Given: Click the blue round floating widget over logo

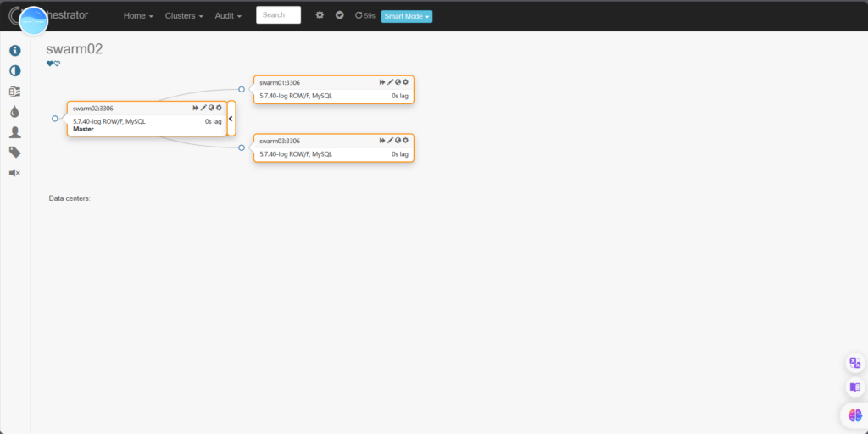Looking at the screenshot, I should pos(33,21).
